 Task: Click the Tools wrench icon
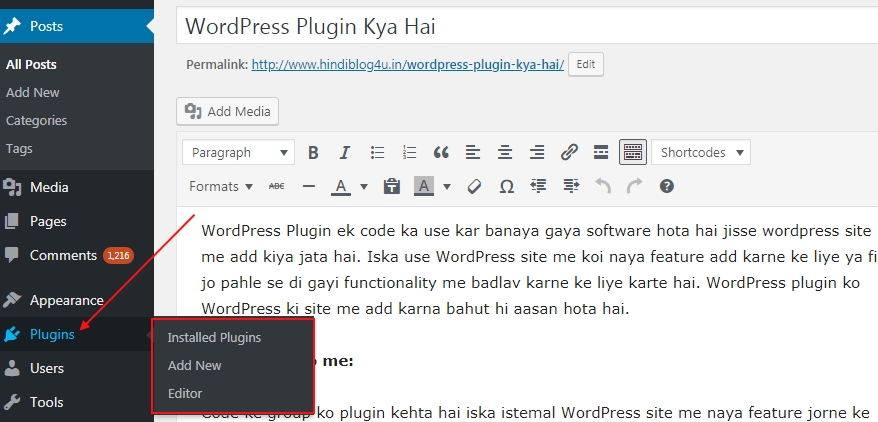[12, 402]
